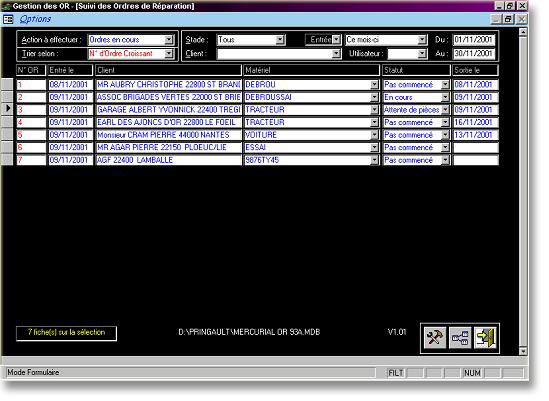The height and width of the screenshot is (401, 549).
Task: Open the Stade dropdown showing Tous
Action: click(280, 40)
